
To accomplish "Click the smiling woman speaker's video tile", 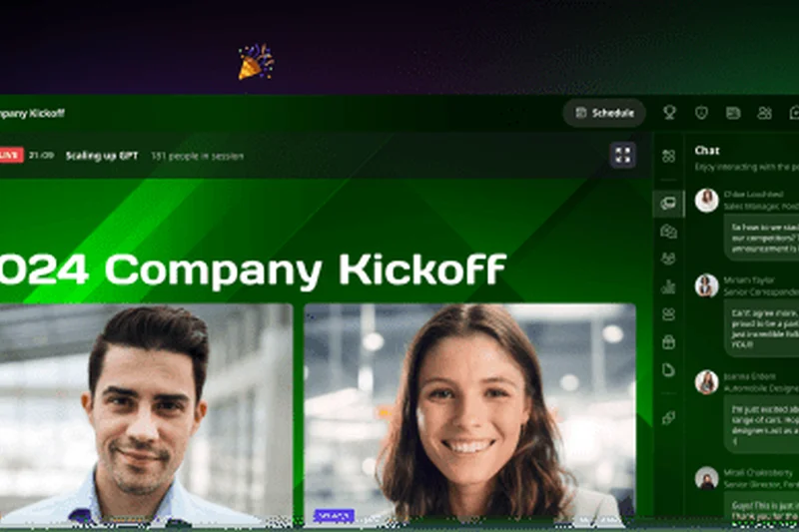I will pos(469,413).
